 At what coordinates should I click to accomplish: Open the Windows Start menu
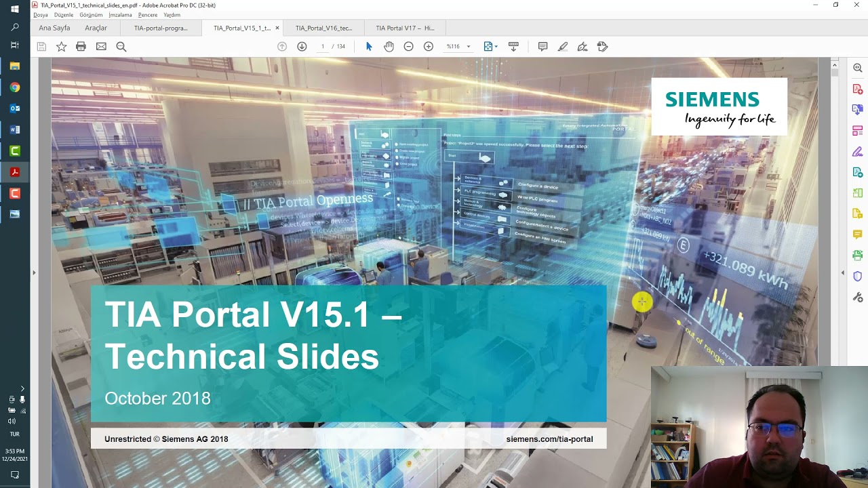point(15,9)
